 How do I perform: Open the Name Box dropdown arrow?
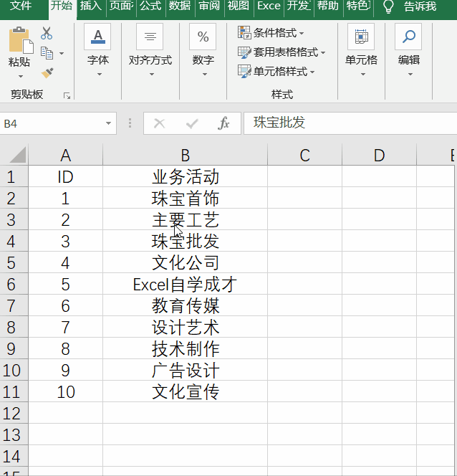(x=108, y=123)
